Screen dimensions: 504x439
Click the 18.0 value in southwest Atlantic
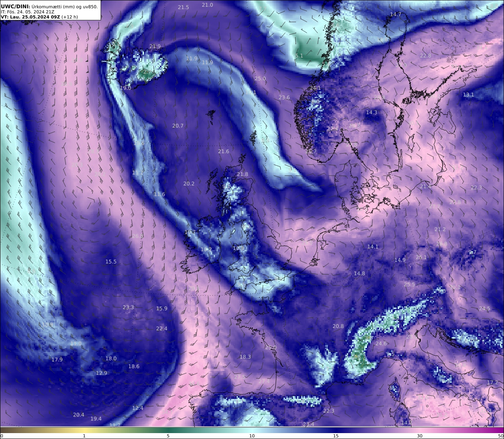[111, 358]
